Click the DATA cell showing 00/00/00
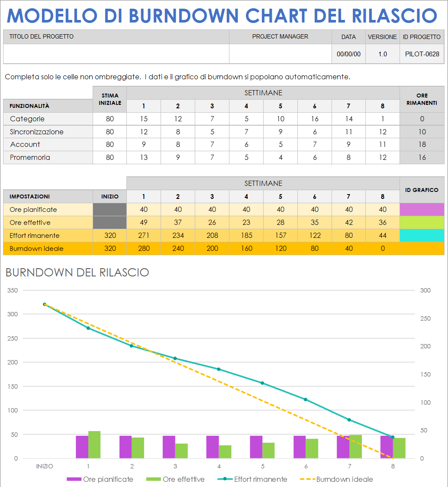 tap(348, 54)
